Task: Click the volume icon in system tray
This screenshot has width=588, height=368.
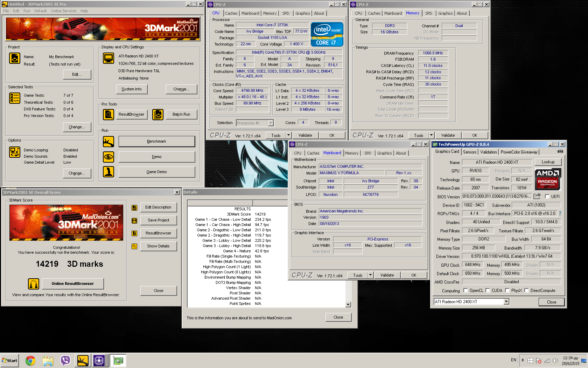Action: point(555,361)
